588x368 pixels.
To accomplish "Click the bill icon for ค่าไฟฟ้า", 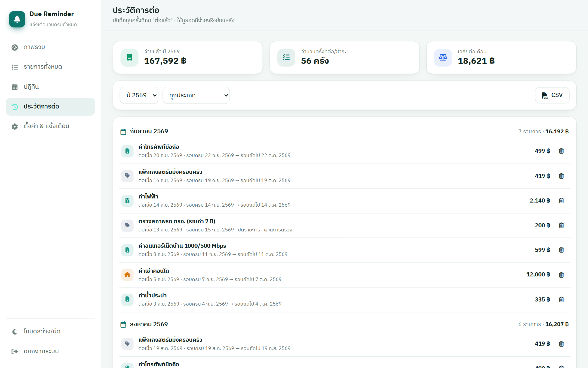I will click(x=127, y=201).
